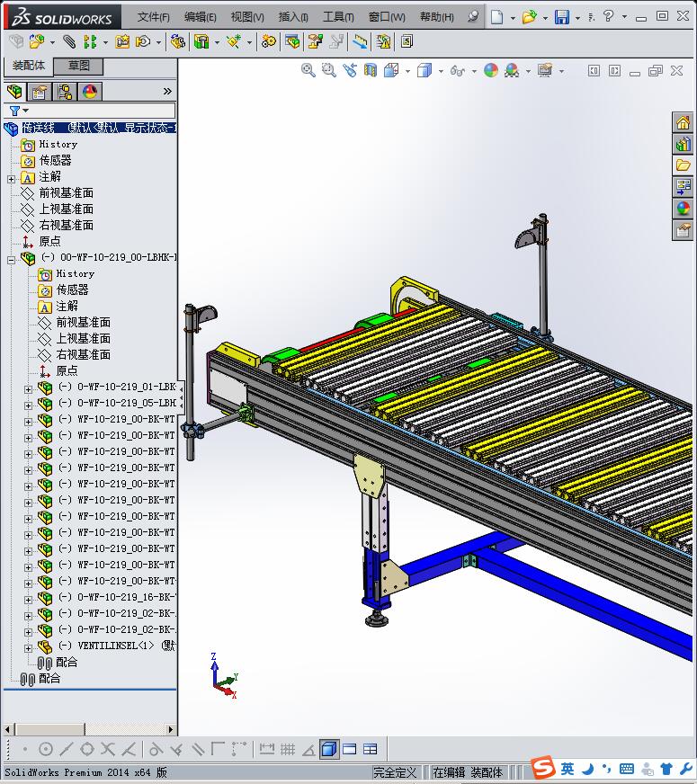Expand the VENTILINSEL<1> component node
This screenshot has height=784, width=697.
tap(29, 648)
